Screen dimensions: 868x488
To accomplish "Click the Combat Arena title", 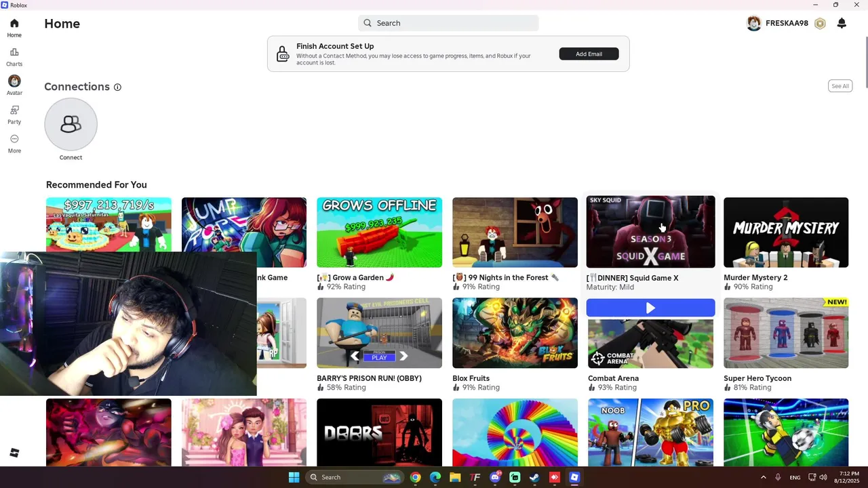I will (613, 378).
